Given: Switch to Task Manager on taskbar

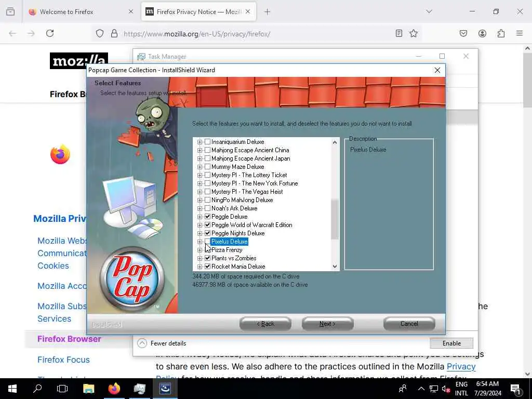Looking at the screenshot, I should (139, 389).
